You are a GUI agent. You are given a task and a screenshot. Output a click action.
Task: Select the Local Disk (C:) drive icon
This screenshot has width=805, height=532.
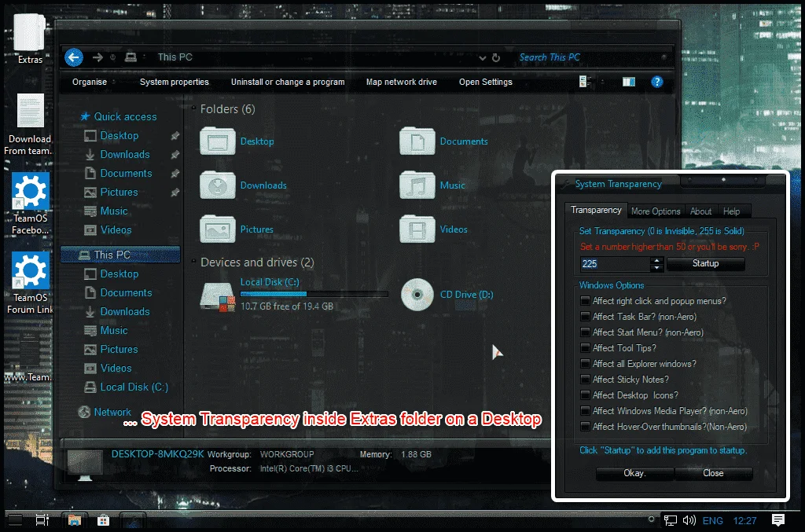coord(218,296)
